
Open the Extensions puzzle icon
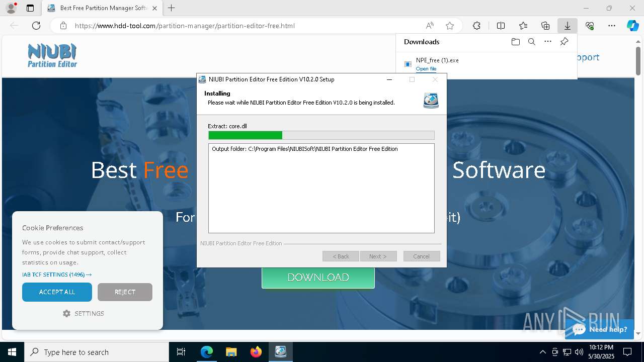(476, 26)
